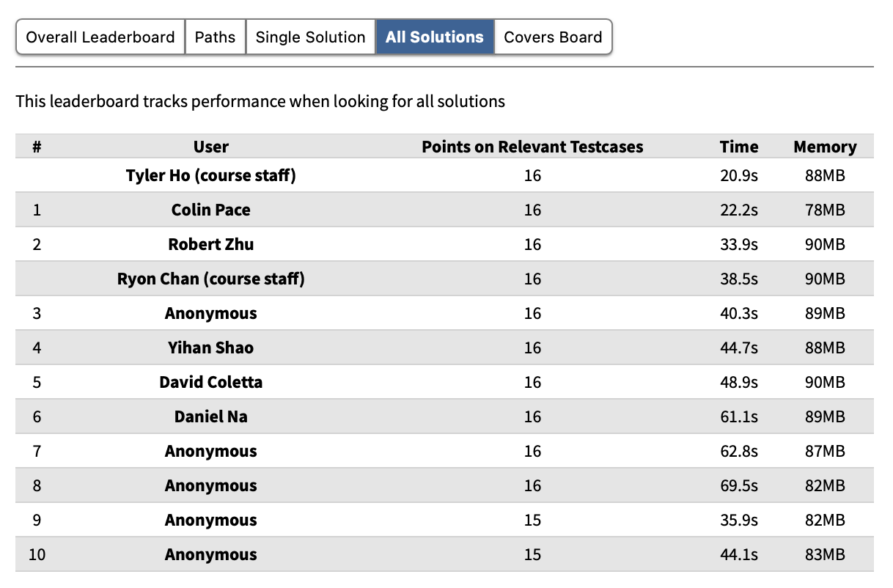
Task: Select the Tyler Ho (course staff) row
Action: pos(211,176)
